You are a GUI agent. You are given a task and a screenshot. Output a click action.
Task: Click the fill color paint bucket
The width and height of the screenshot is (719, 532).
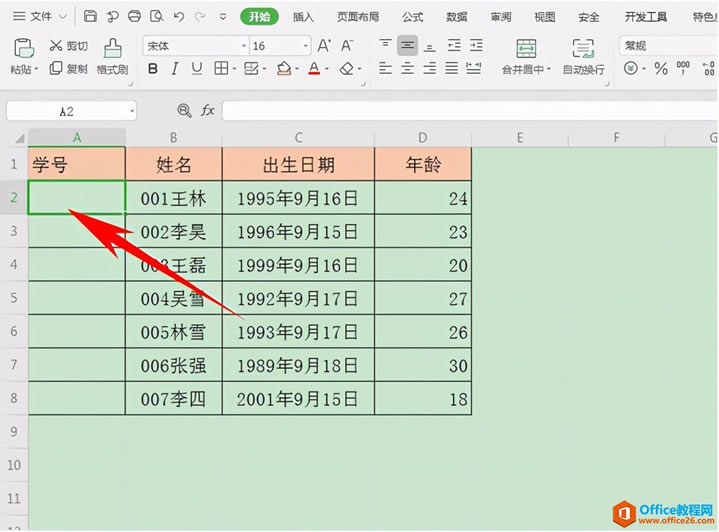[284, 69]
